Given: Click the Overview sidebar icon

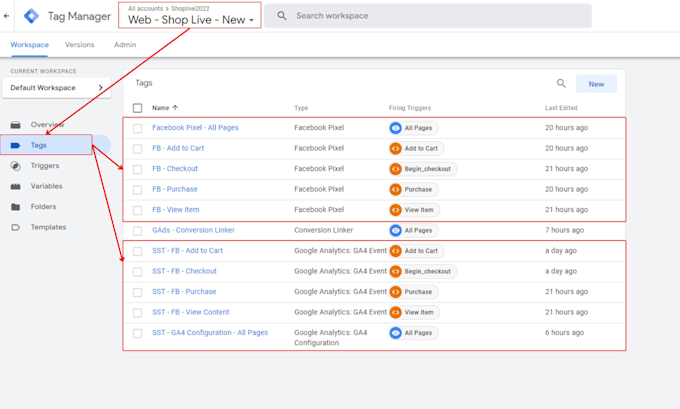Looking at the screenshot, I should click(16, 125).
